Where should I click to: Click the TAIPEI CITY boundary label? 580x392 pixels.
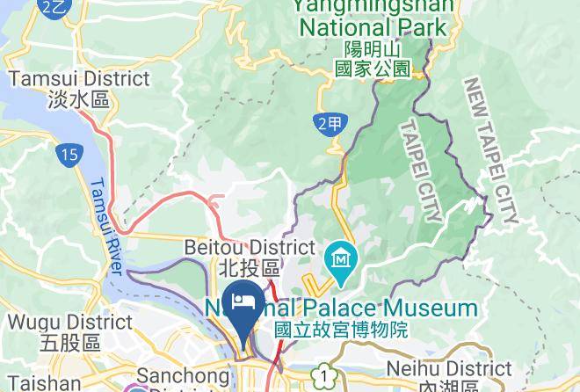[x=423, y=171]
